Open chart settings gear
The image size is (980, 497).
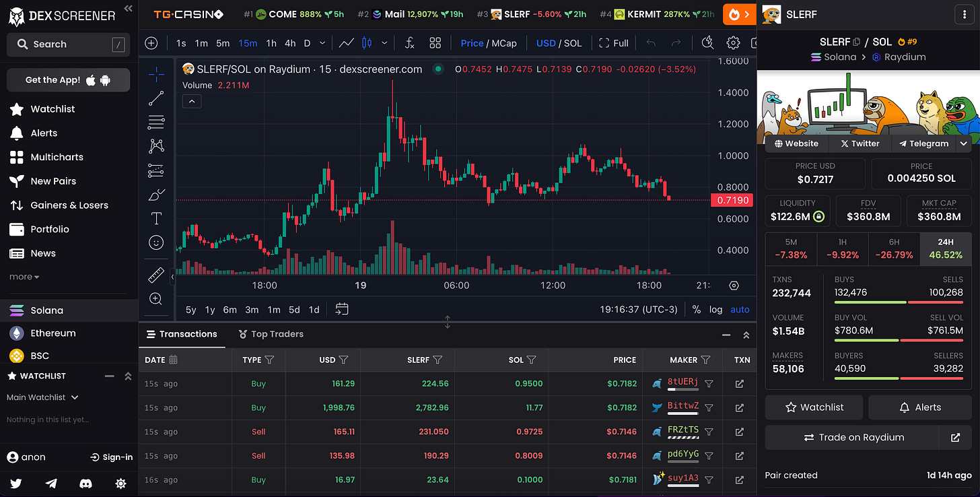[x=733, y=43]
